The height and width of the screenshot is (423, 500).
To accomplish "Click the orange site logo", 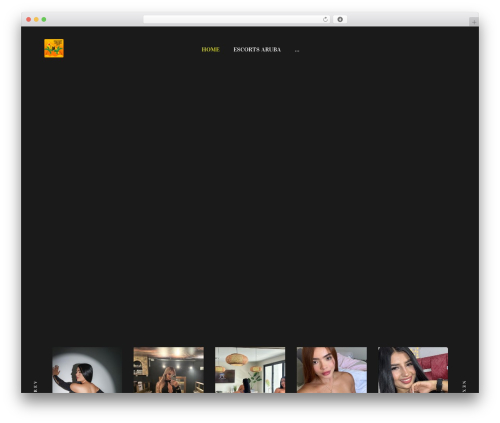I will (x=54, y=48).
